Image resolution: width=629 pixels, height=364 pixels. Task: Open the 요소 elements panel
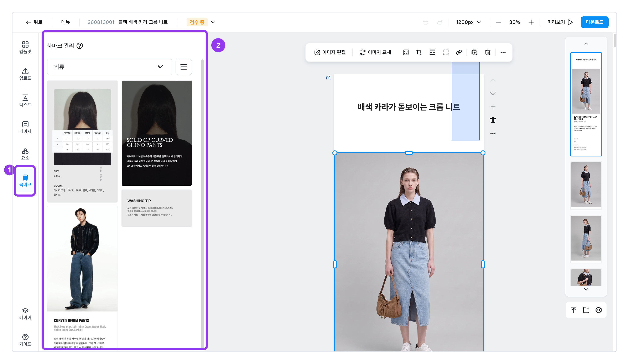tap(25, 154)
